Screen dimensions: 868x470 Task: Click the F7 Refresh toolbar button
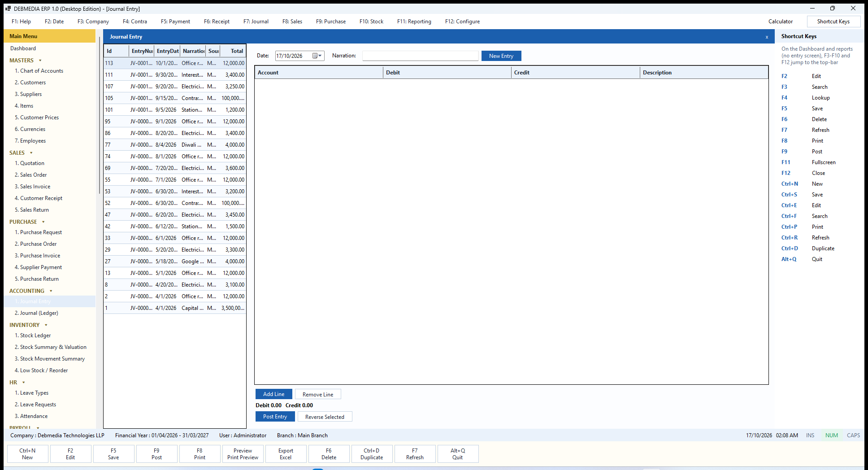[x=415, y=454]
